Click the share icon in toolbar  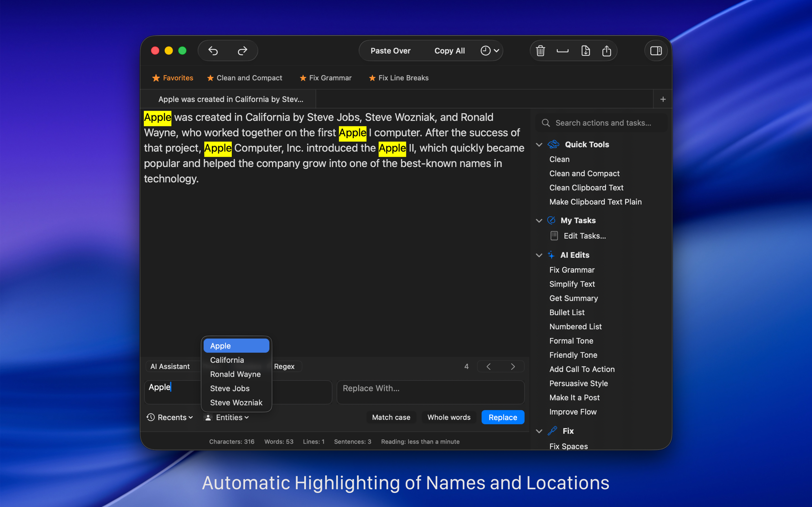coord(606,51)
